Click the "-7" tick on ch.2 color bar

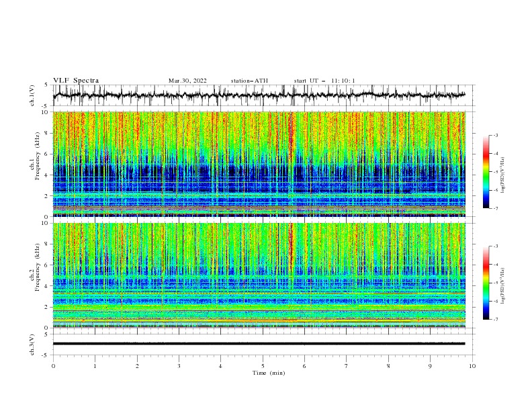point(496,320)
